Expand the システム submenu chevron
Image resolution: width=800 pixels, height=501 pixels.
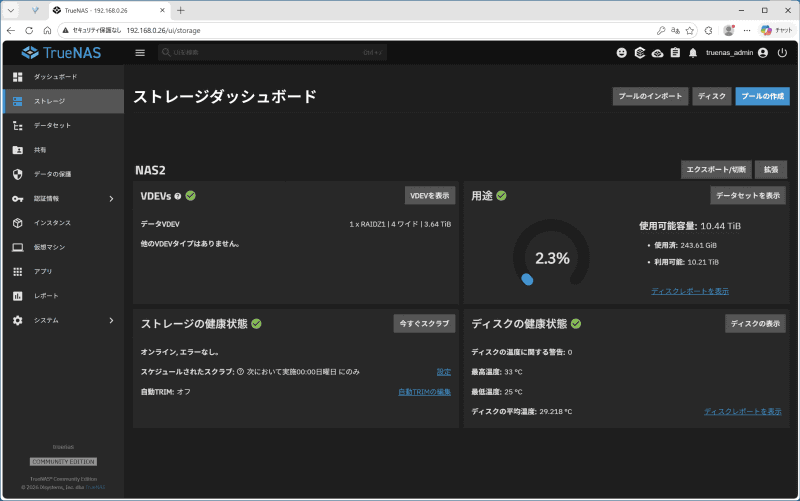click(x=111, y=320)
